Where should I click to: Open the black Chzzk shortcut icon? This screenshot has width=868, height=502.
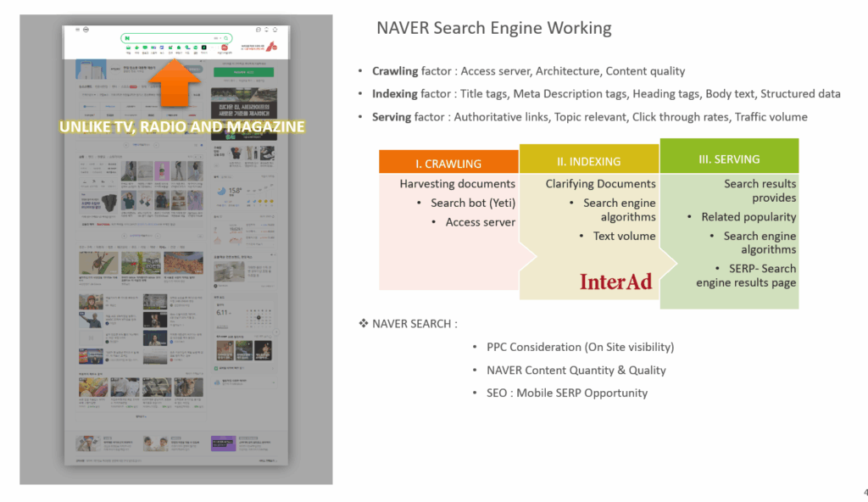203,47
